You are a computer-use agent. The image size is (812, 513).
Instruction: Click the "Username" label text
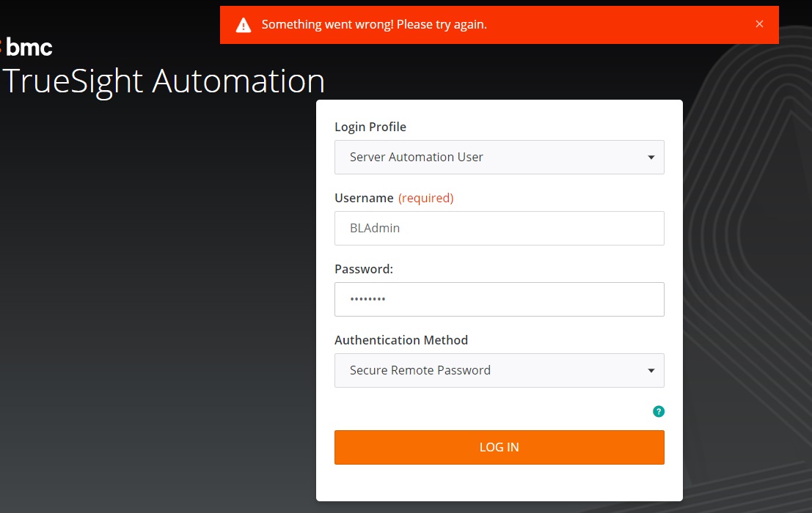pyautogui.click(x=364, y=198)
